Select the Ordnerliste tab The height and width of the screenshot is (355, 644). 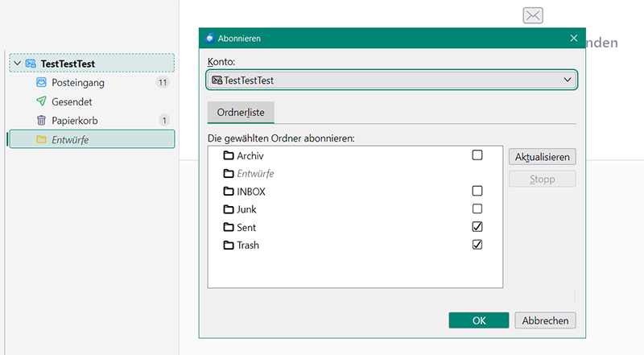pyautogui.click(x=241, y=112)
